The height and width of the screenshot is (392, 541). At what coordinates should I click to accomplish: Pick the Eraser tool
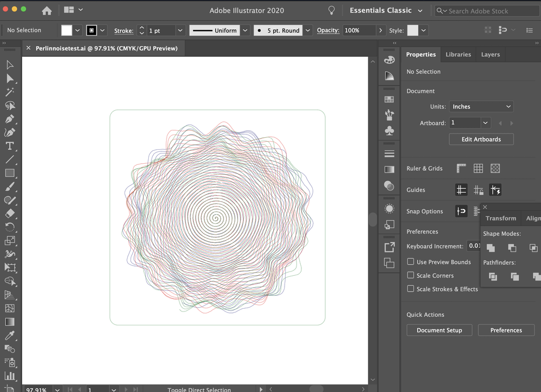coord(10,214)
